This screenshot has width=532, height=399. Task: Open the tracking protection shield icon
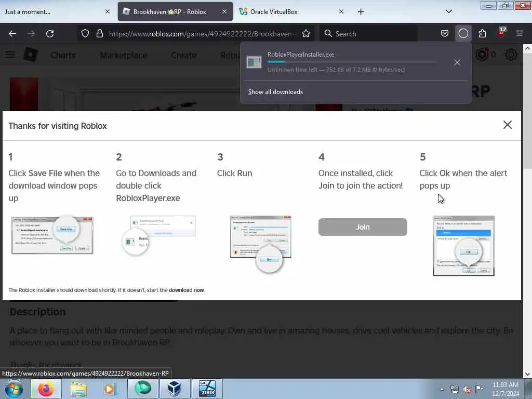[85, 34]
